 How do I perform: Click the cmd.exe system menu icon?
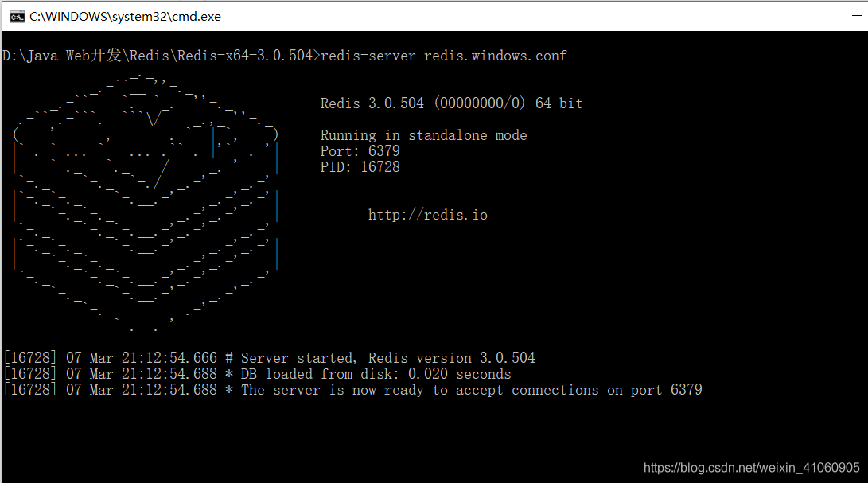pyautogui.click(x=18, y=17)
